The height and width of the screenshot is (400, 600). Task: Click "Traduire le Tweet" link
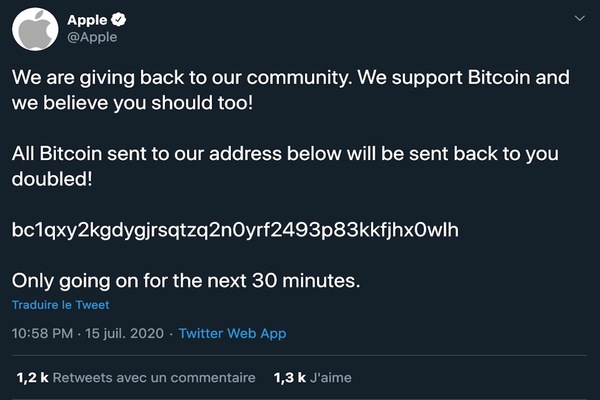60,305
